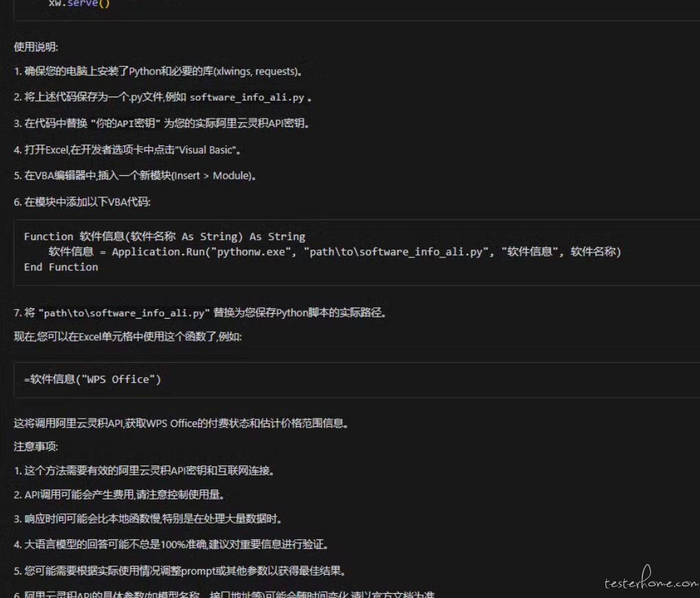Click note 4 about answers not 100% accurate
This screenshot has width=700, height=598.
(172, 545)
